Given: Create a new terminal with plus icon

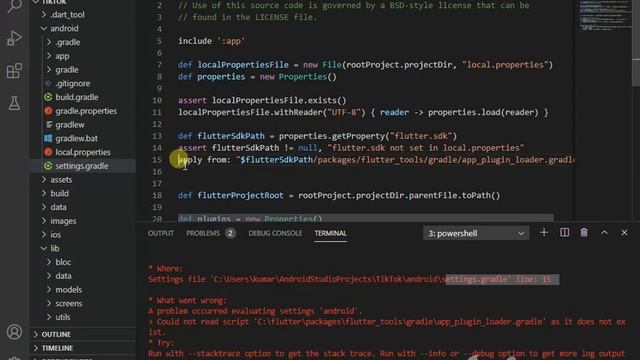Looking at the screenshot, I should pos(544,233).
